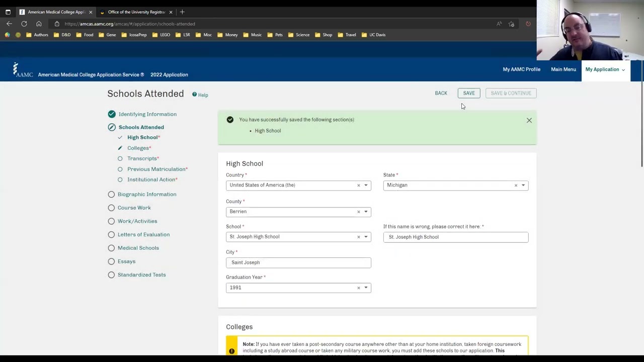Open a new browser tab with plus icon
The height and width of the screenshot is (362, 644).
tap(182, 12)
